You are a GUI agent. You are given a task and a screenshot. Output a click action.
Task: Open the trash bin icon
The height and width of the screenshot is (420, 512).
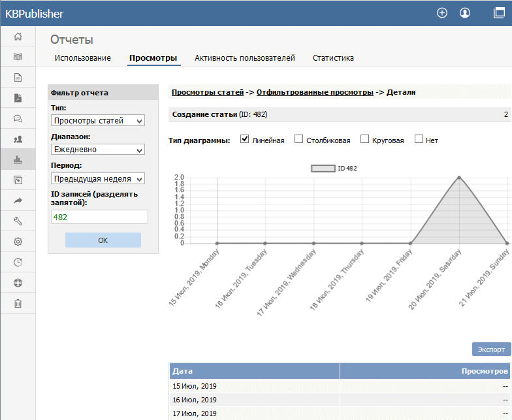tap(18, 303)
